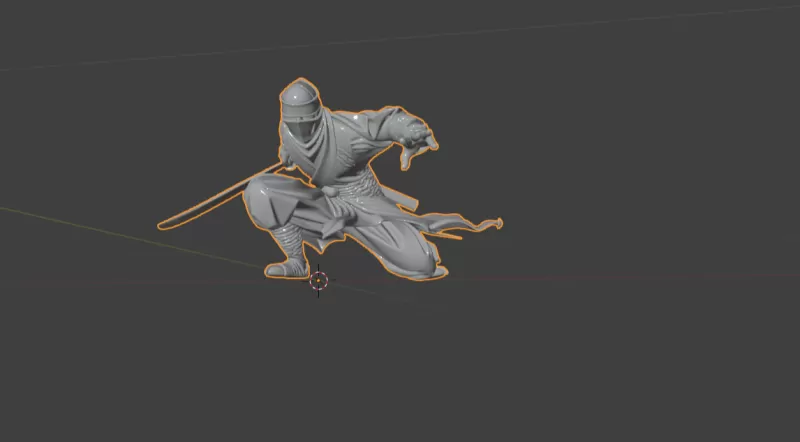
Task: Click the ninja's face mask opening
Action: [299, 128]
